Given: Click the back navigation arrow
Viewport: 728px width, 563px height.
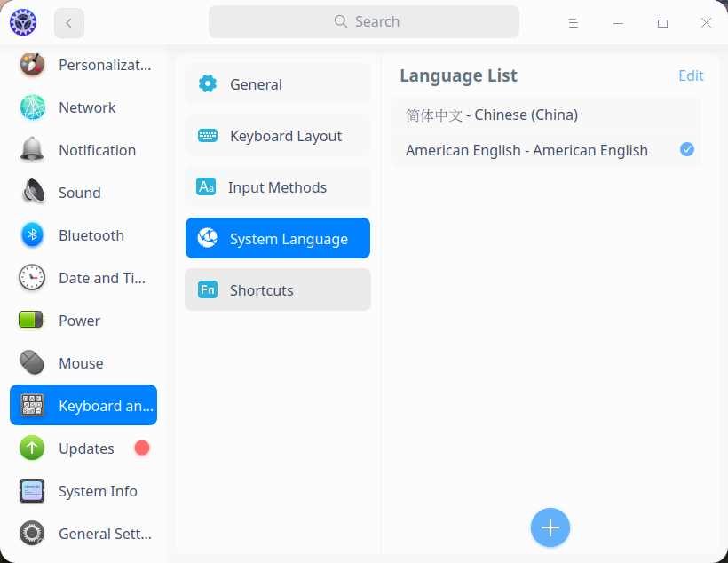Looking at the screenshot, I should (x=68, y=22).
